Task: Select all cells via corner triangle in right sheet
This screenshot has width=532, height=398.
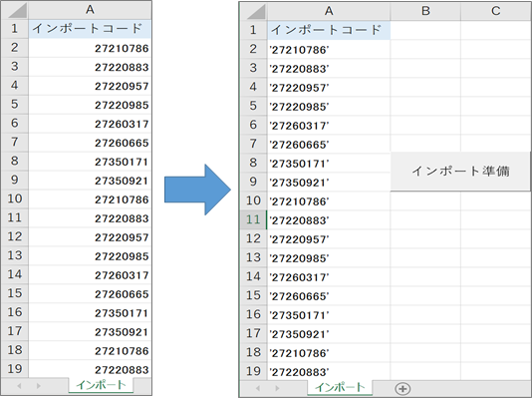Action: click(255, 12)
